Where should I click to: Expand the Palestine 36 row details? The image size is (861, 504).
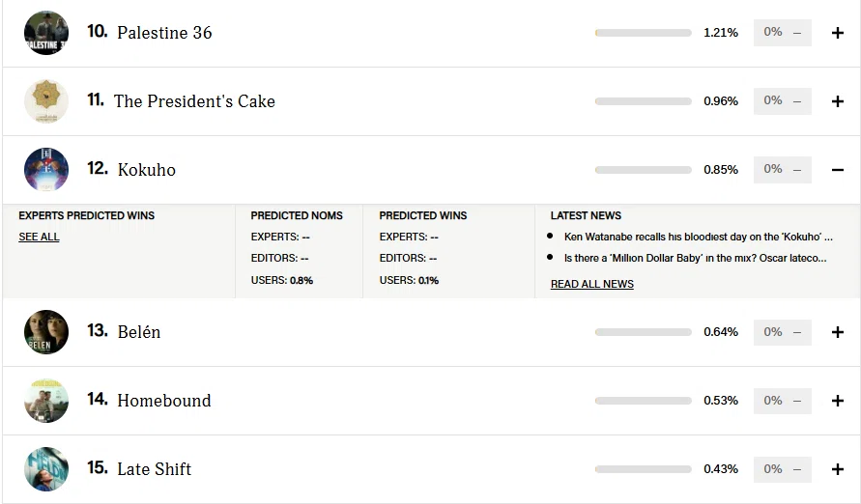click(x=838, y=33)
